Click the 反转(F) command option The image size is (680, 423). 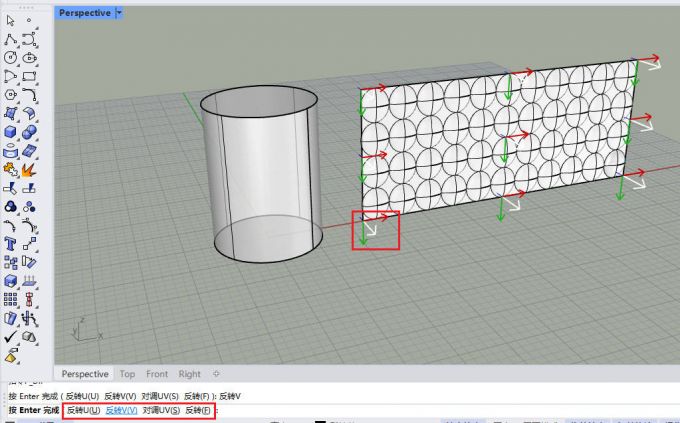tap(198, 410)
